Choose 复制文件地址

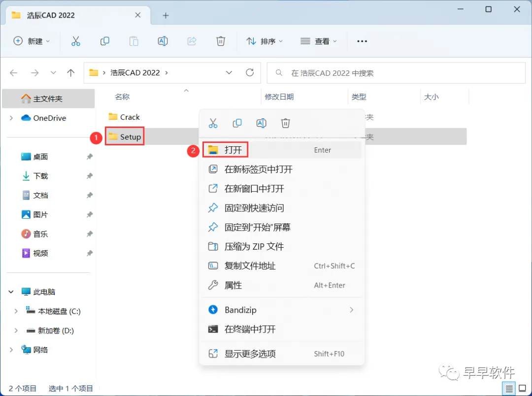pos(282,266)
